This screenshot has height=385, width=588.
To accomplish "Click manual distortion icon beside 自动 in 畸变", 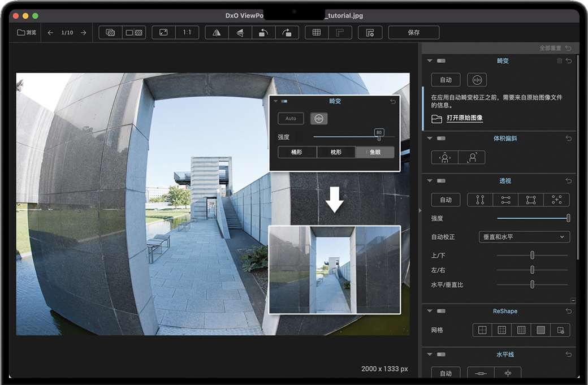I will (477, 80).
